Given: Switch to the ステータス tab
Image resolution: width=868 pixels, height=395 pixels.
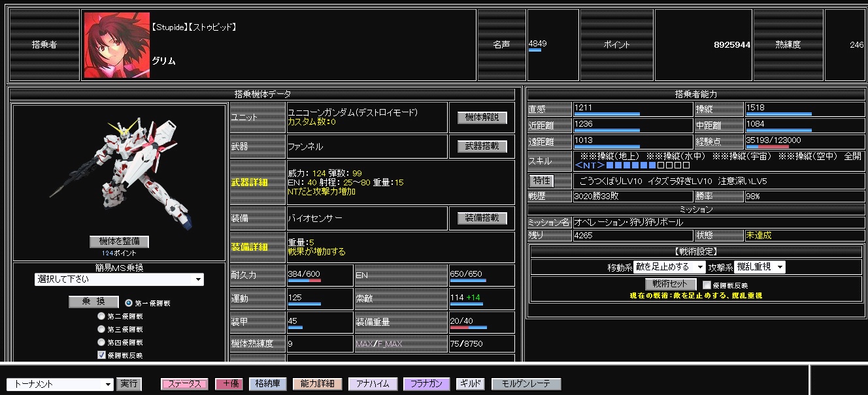Looking at the screenshot, I should click(x=185, y=385).
